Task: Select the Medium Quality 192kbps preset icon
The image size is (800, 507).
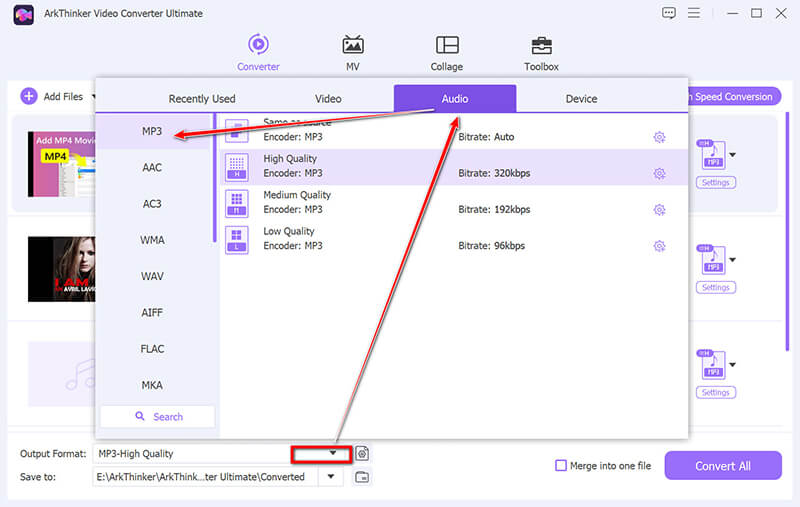Action: tap(237, 203)
